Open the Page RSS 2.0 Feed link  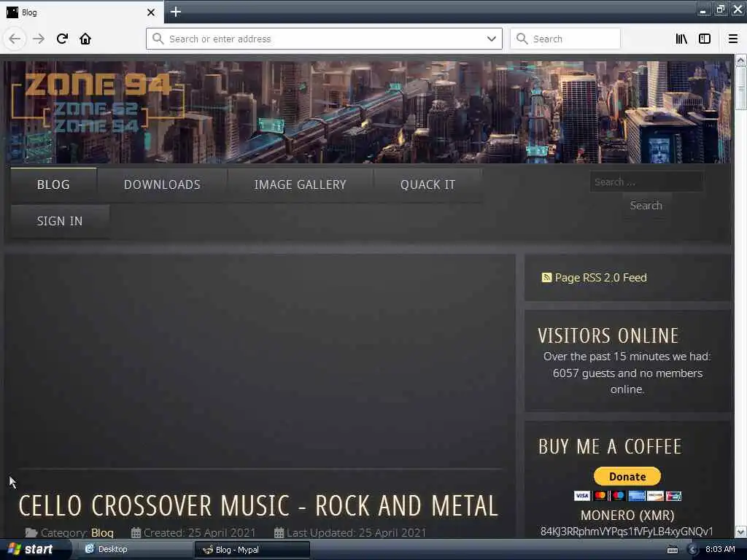pos(601,278)
